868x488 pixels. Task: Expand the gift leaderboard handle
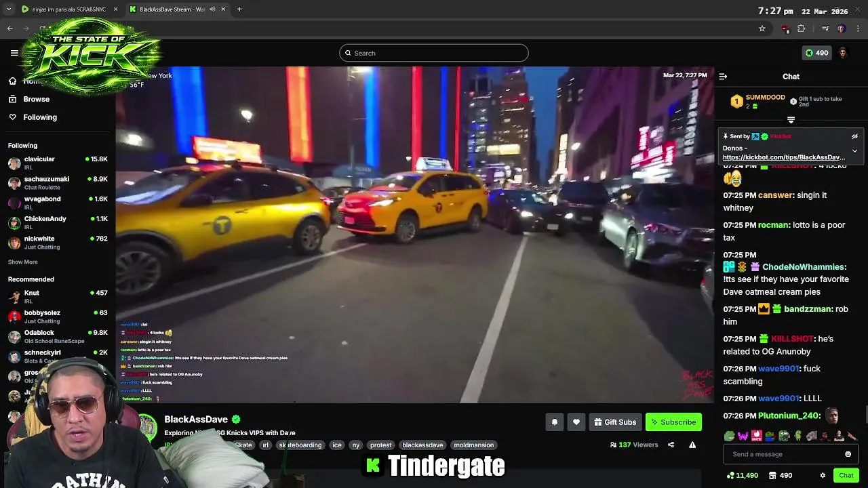point(791,120)
